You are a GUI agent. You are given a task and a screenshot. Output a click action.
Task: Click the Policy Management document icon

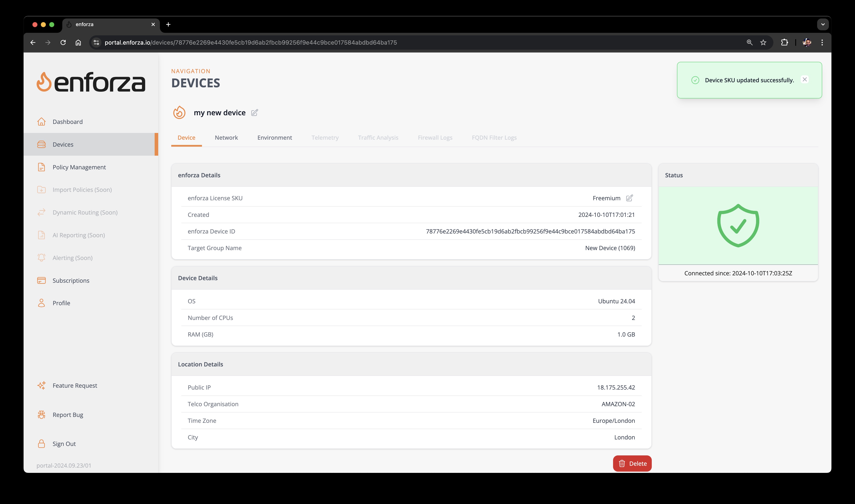click(x=41, y=167)
